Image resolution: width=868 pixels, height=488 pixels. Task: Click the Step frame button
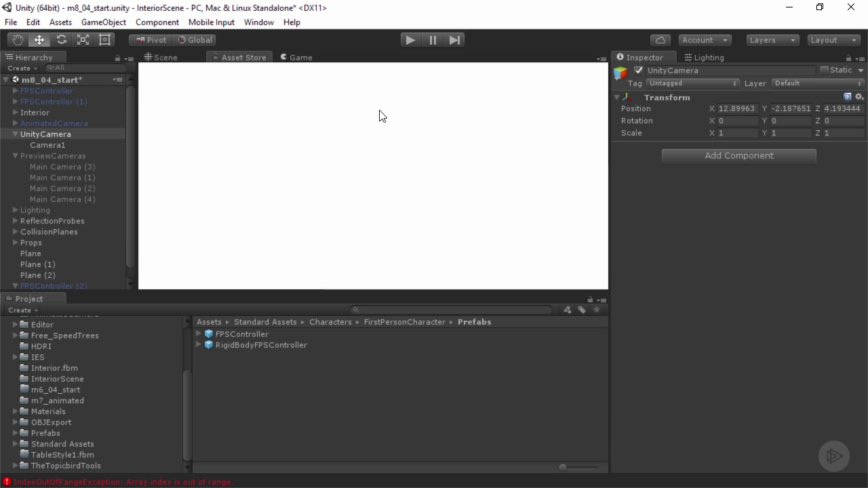[454, 40]
